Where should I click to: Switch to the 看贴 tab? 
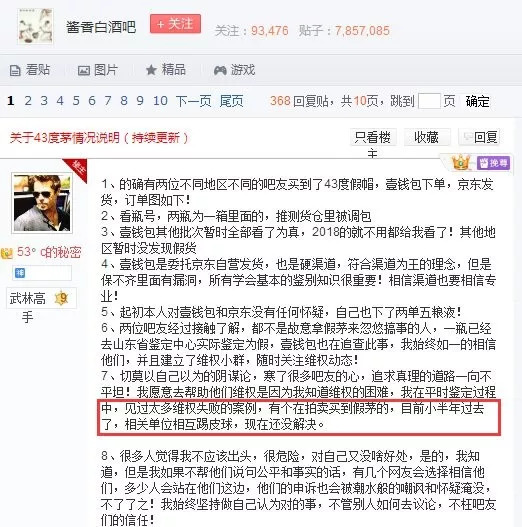click(30, 70)
